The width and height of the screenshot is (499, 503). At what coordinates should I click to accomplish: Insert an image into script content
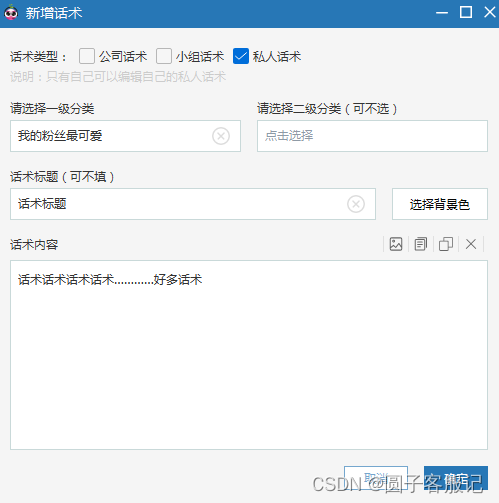(396, 244)
